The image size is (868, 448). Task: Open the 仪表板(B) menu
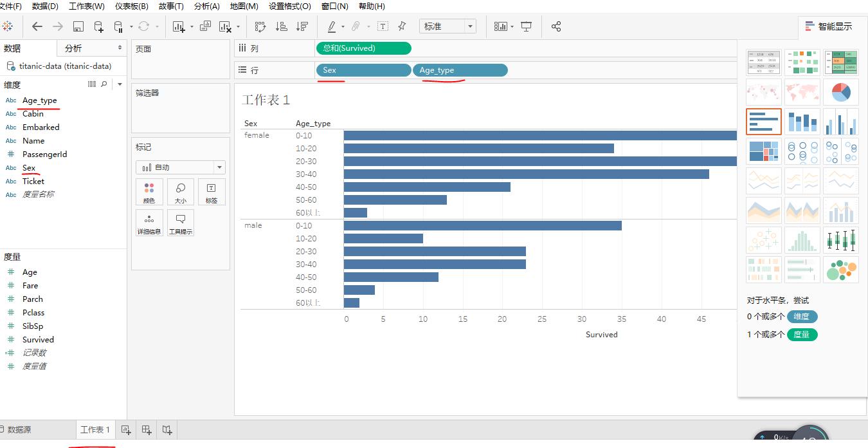(x=131, y=6)
